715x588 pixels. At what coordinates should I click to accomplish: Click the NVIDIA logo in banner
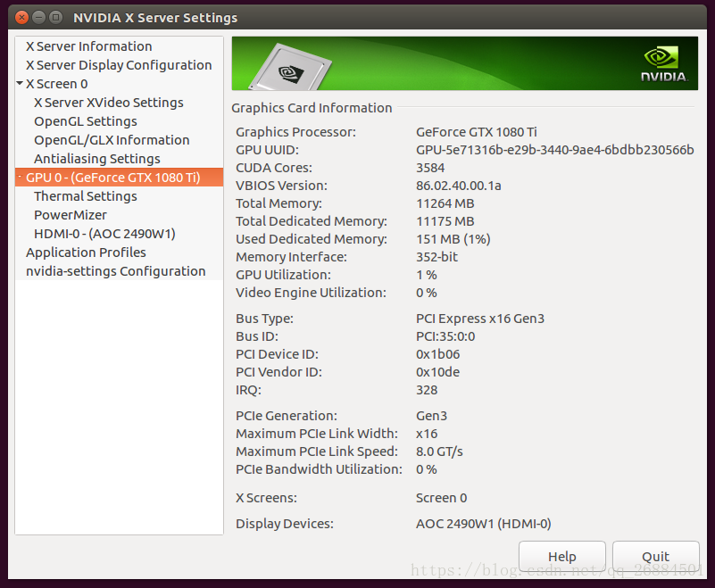[663, 64]
